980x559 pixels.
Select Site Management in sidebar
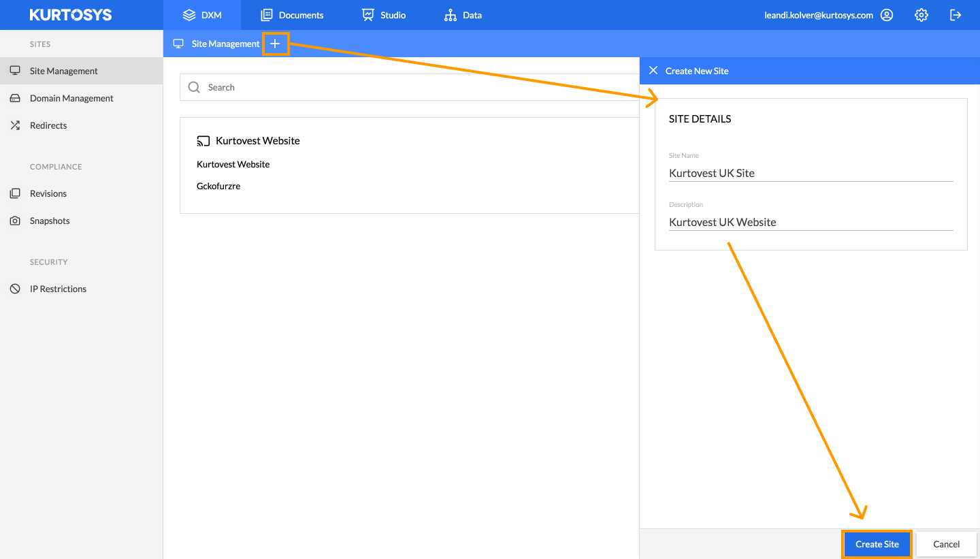[82, 71]
